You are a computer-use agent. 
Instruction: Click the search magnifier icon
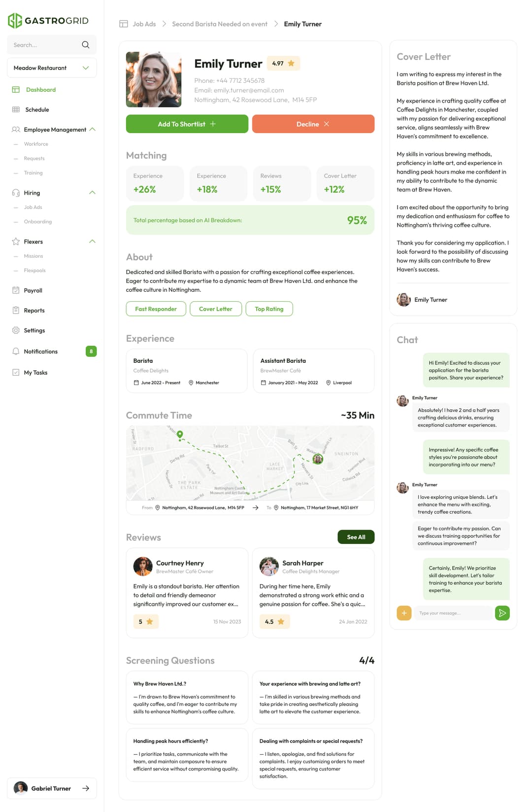point(86,45)
